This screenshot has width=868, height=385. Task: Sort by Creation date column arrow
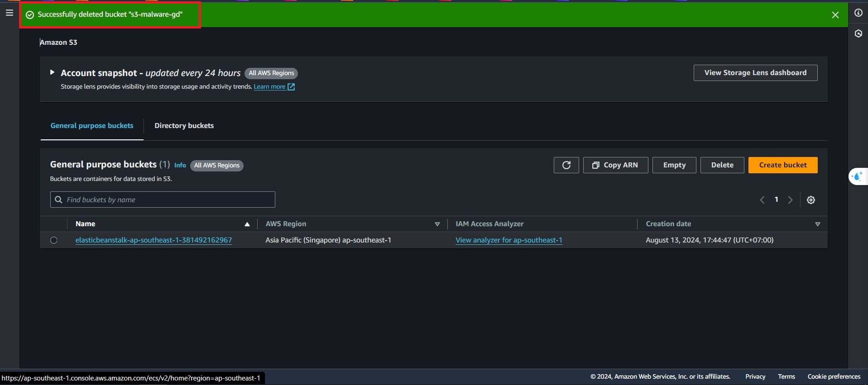pos(817,224)
